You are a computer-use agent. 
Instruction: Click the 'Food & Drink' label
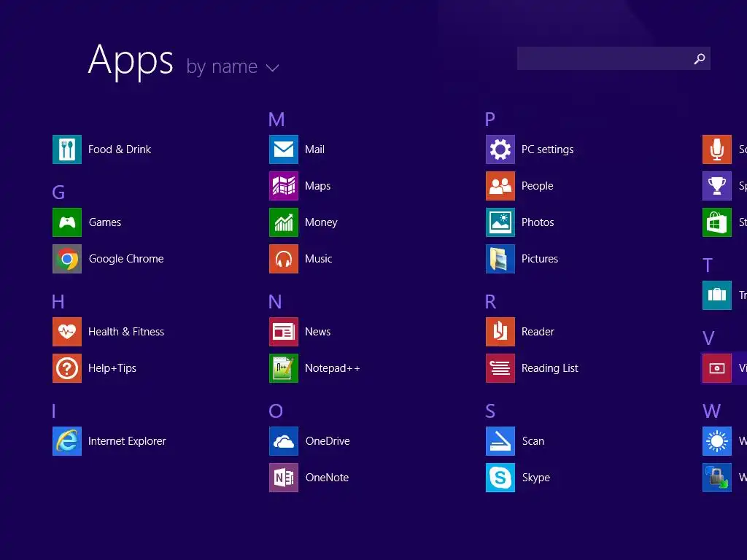[120, 149]
